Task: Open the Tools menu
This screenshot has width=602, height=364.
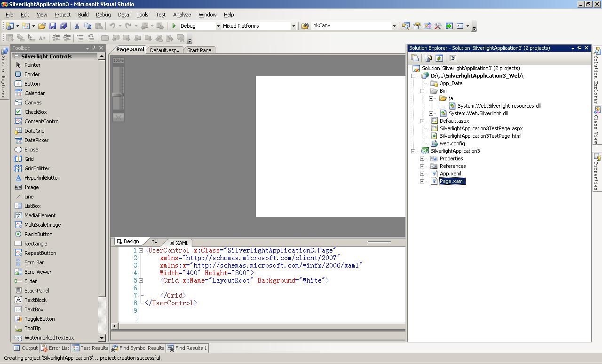Action: [x=143, y=15]
